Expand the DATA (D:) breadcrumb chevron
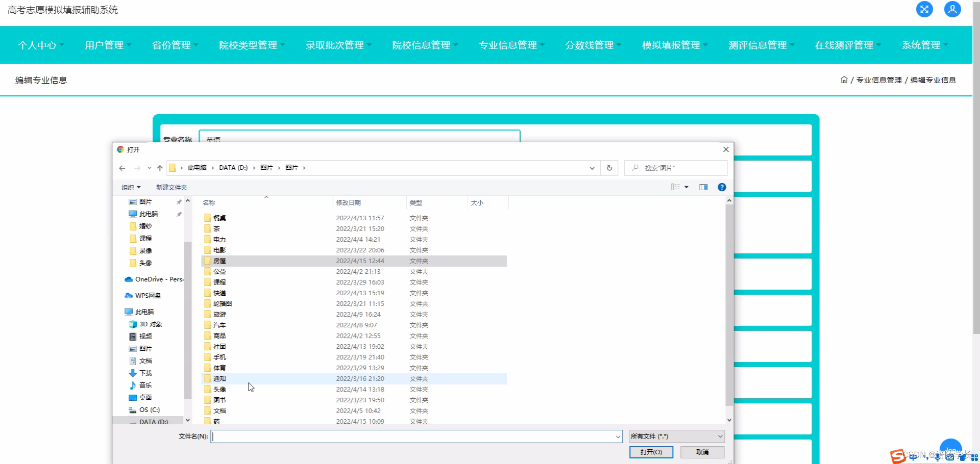Image resolution: width=980 pixels, height=464 pixels. [x=254, y=168]
